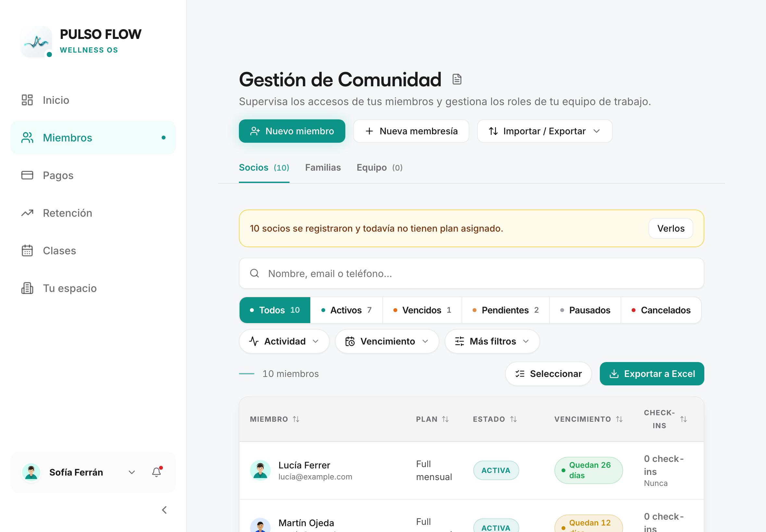
Task: Sort table by Check-ins column
Action: (683, 419)
